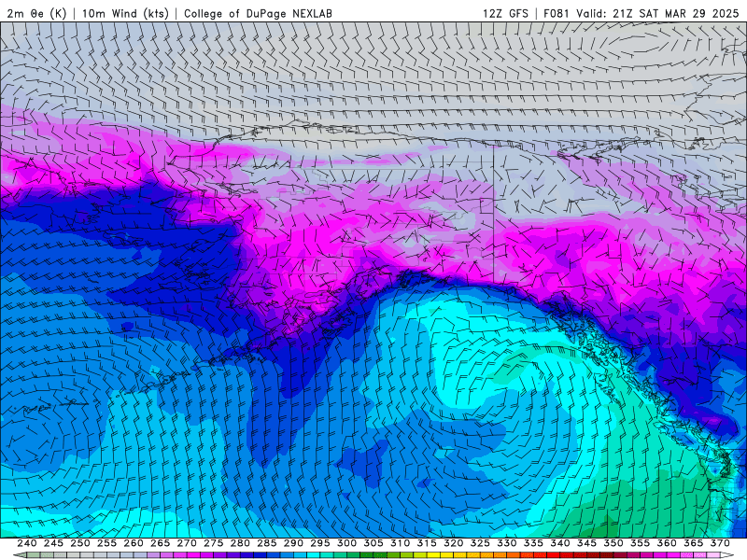Click the "College of DuPage NEXLAB" text
This screenshot has height=560, width=747.
tap(258, 13)
